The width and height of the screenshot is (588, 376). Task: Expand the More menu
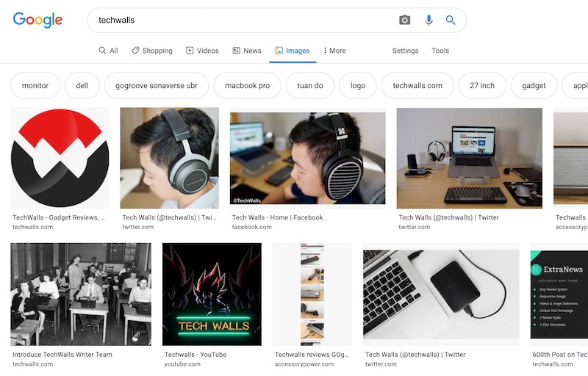click(334, 51)
